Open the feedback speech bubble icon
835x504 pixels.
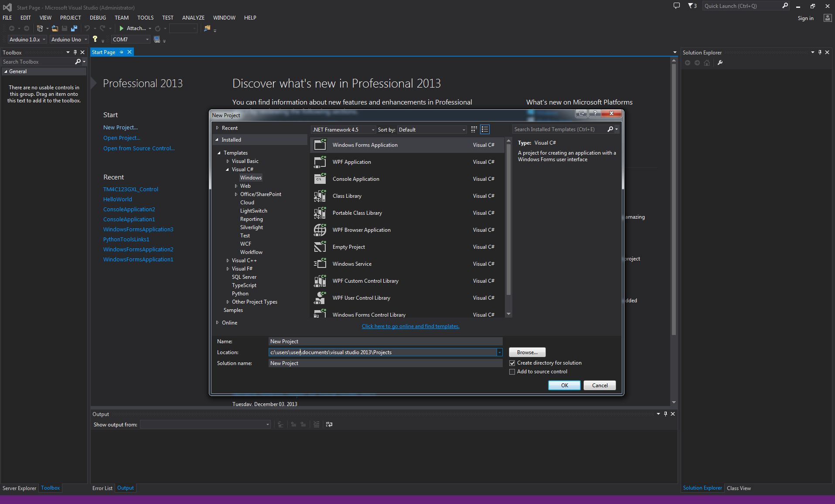676,6
